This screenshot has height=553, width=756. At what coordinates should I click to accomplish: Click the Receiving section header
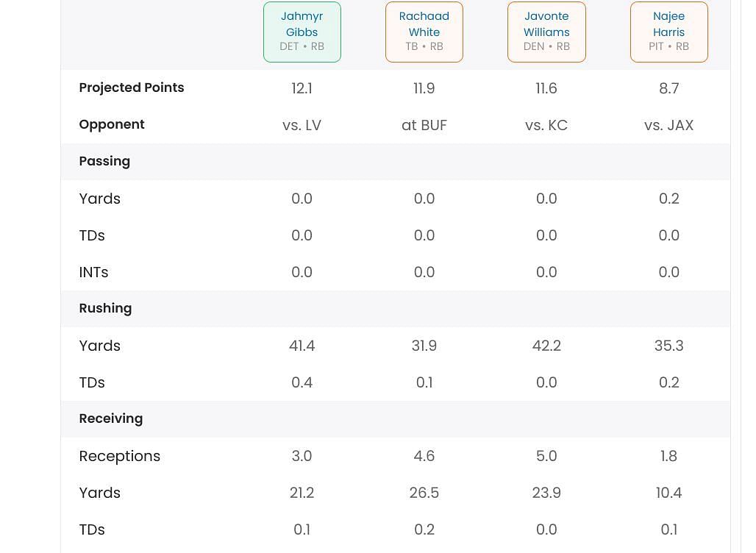[111, 418]
